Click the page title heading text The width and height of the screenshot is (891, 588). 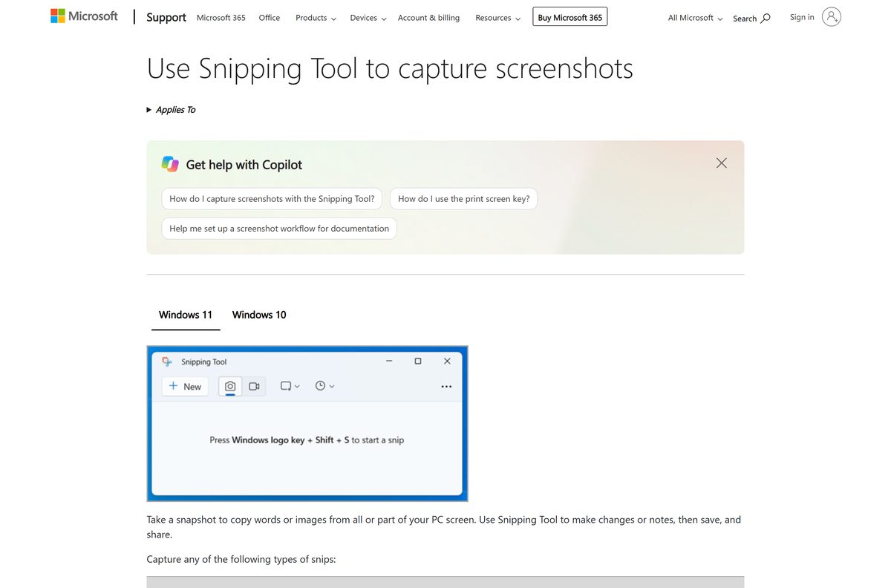coord(390,68)
